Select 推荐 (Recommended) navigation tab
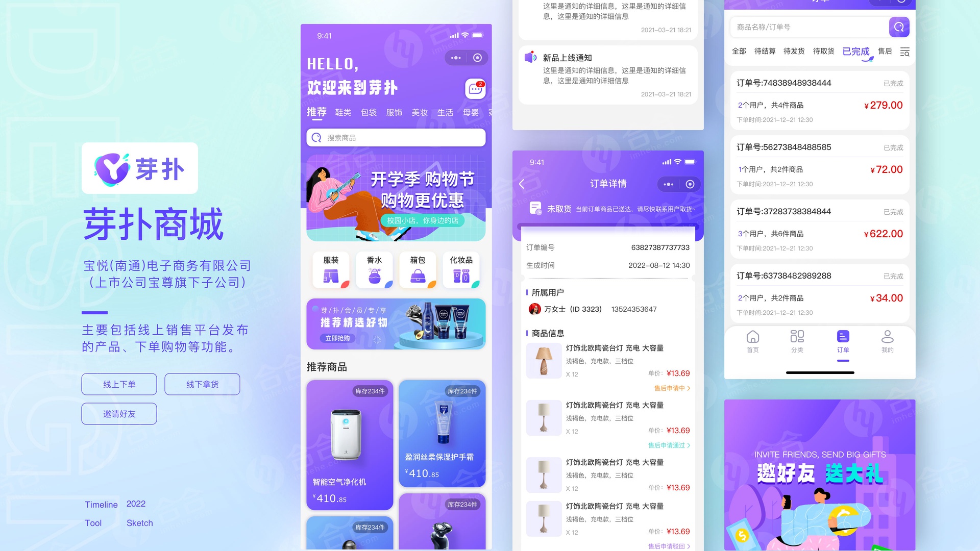This screenshot has height=551, width=980. 316,111
